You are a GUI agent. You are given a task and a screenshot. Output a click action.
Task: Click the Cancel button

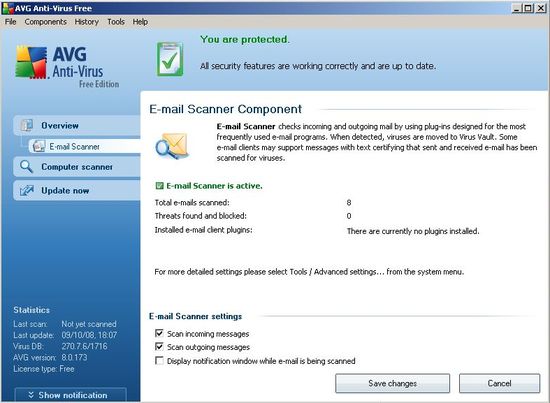(x=499, y=383)
